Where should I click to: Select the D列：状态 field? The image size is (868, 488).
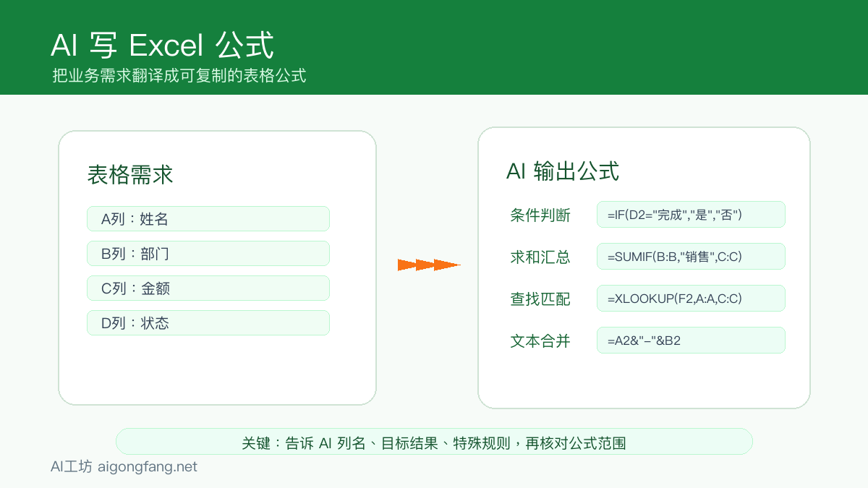click(208, 323)
